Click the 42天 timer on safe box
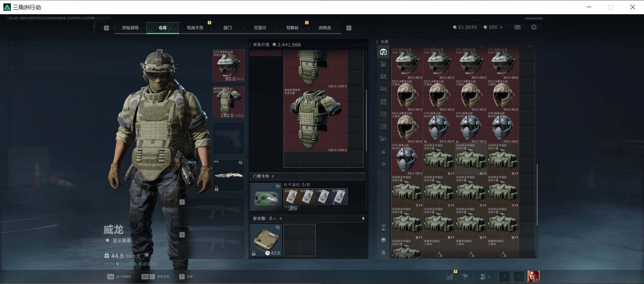Screen dimensions: 644x284 (273, 253)
